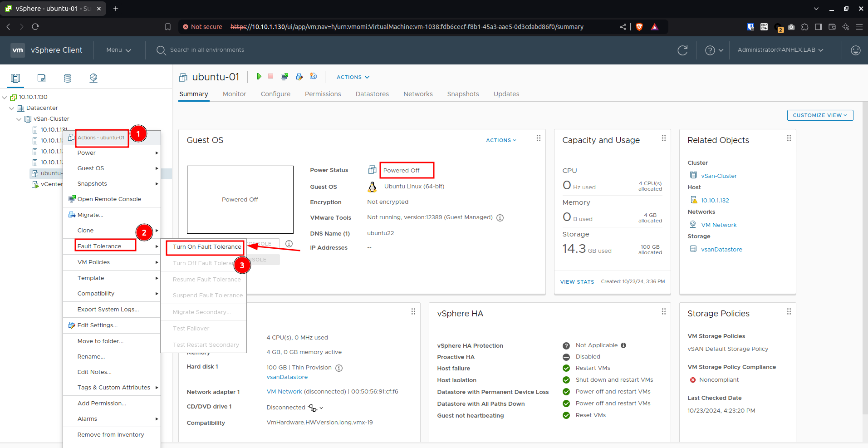This screenshot has height=448, width=868.
Task: Open the vsanDatastore link under Related Objects
Action: [721, 250]
